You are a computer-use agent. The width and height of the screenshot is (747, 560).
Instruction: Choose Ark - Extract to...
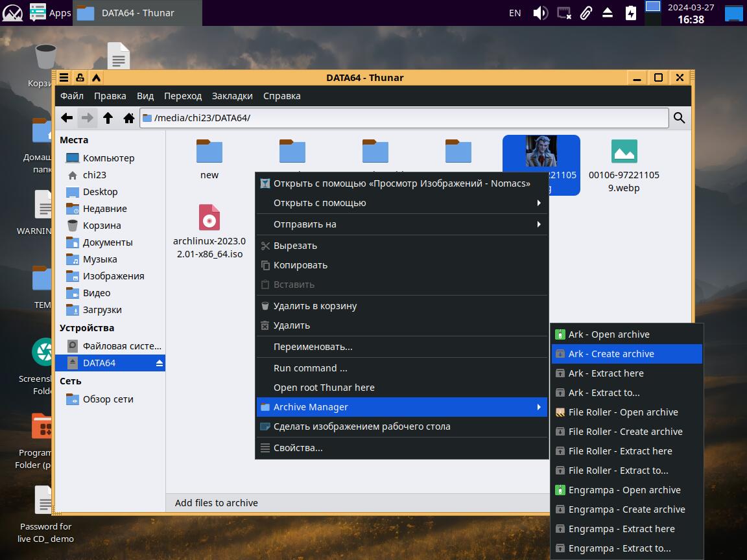click(x=626, y=393)
